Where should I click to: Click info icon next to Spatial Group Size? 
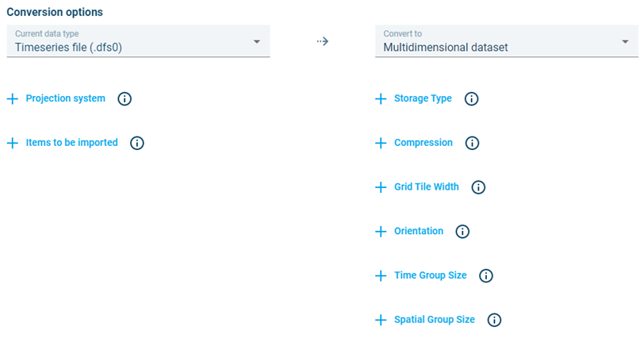point(494,321)
